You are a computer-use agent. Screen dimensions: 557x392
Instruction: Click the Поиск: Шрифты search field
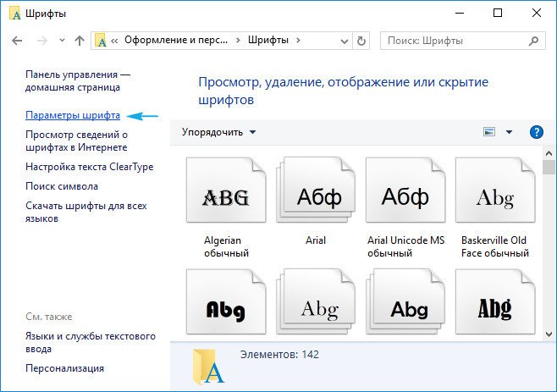[463, 41]
